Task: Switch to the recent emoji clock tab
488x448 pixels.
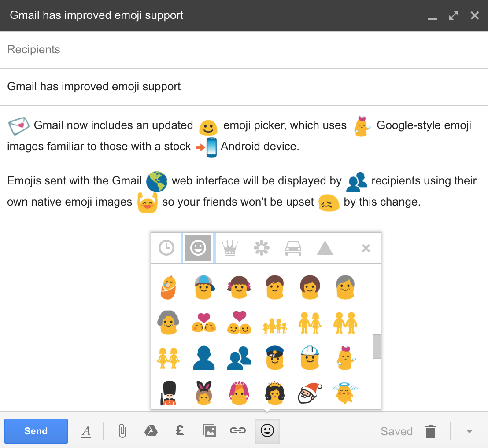Action: click(166, 248)
